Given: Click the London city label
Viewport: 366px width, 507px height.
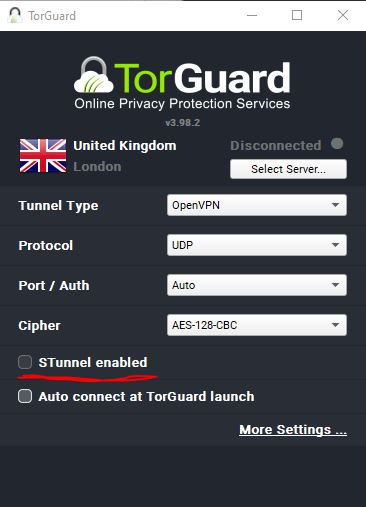Looking at the screenshot, I should (97, 167).
